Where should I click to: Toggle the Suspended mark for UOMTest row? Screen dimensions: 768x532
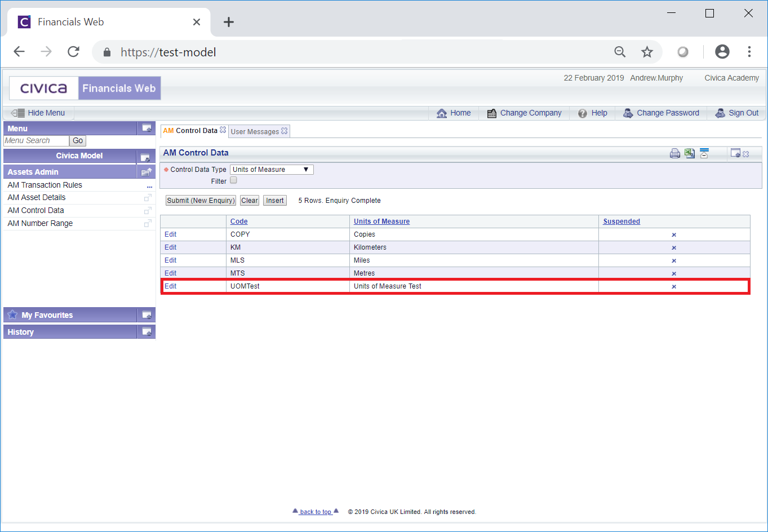(x=674, y=287)
